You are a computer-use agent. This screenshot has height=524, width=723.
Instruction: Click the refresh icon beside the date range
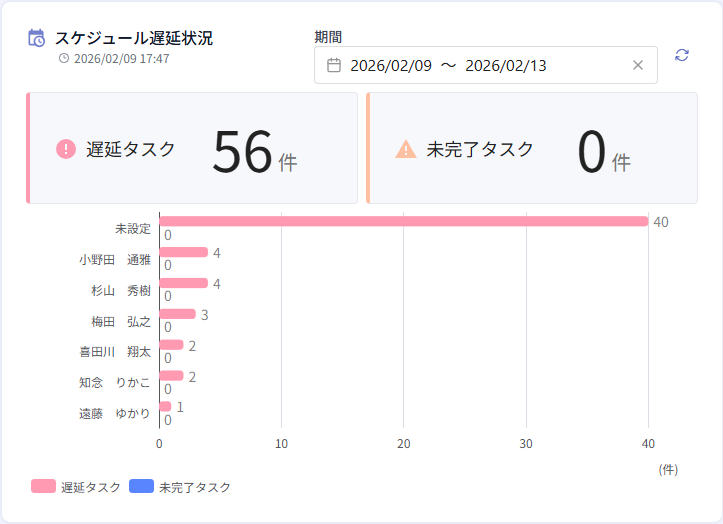pyautogui.click(x=682, y=55)
